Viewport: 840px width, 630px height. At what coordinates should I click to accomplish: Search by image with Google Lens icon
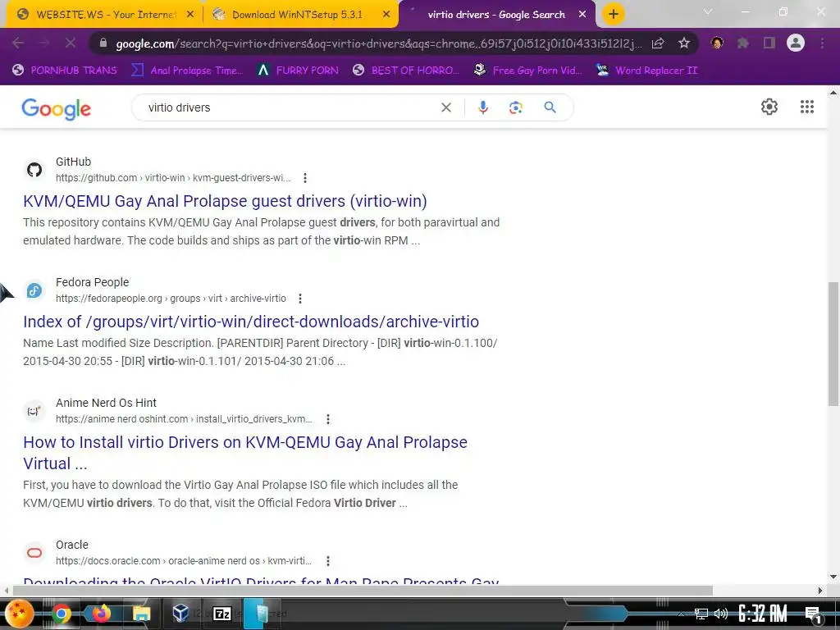click(x=515, y=107)
